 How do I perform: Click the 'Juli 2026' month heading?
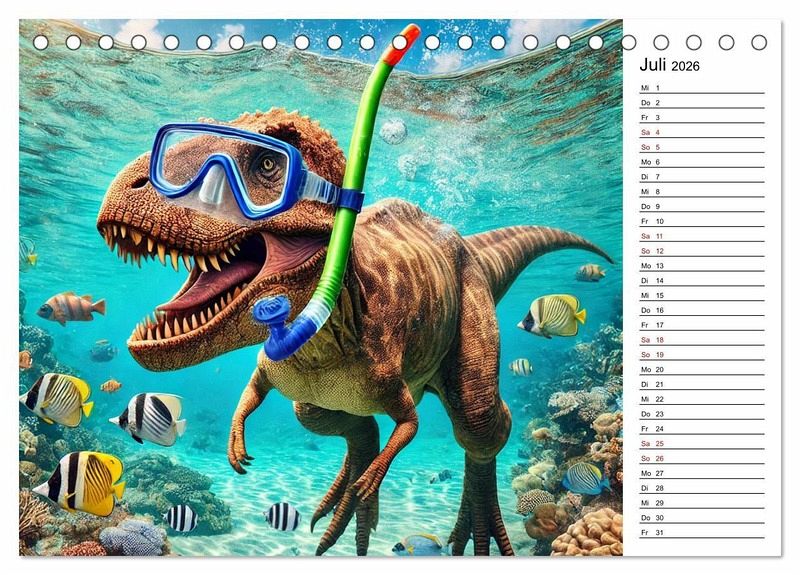tap(669, 65)
